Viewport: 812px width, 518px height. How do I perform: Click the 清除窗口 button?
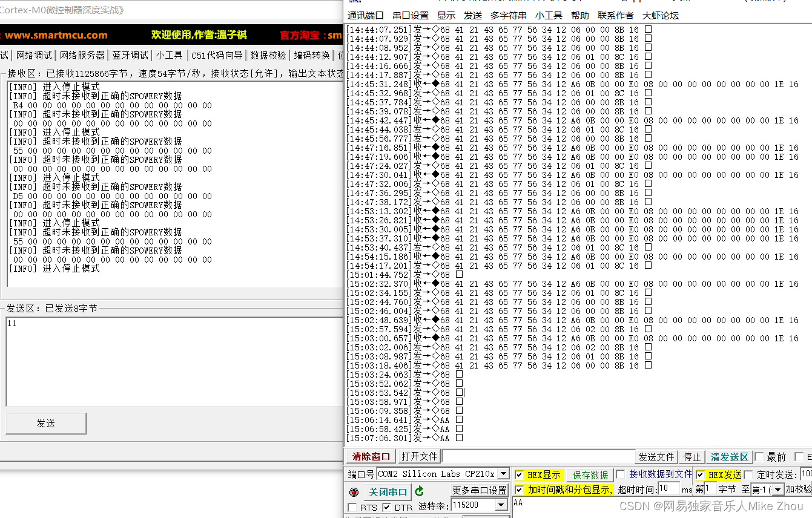click(371, 456)
